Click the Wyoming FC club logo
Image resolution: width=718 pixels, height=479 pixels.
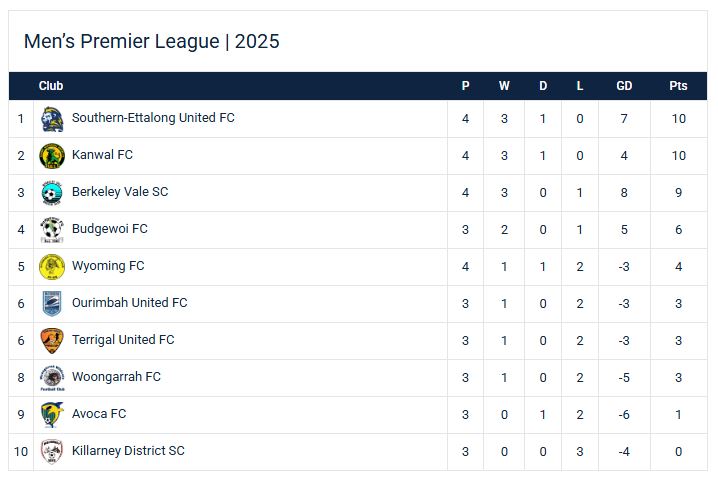[52, 267]
